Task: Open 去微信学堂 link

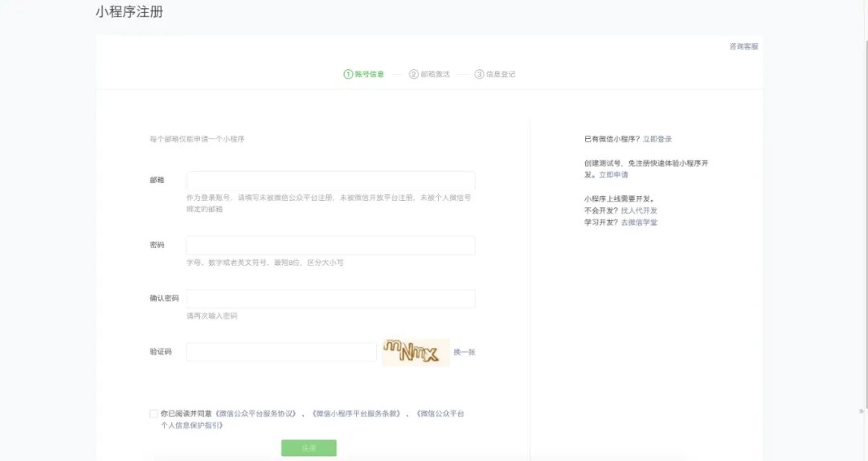Action: [639, 222]
